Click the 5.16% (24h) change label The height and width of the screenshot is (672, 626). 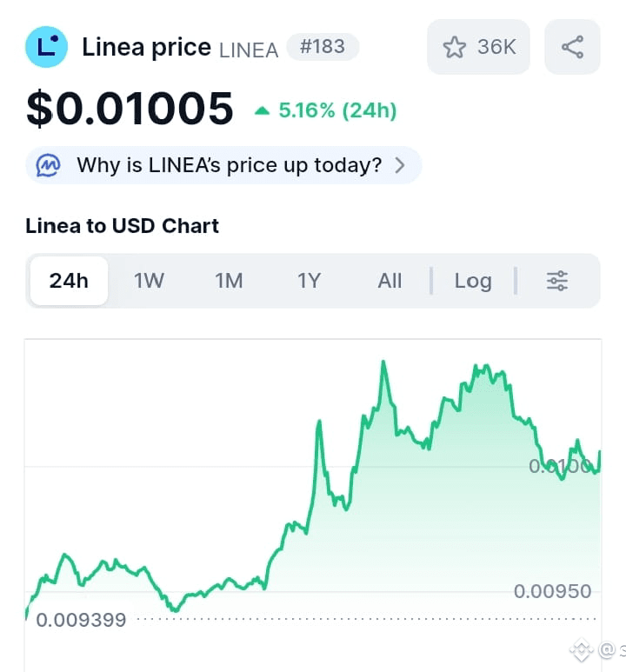tap(338, 110)
